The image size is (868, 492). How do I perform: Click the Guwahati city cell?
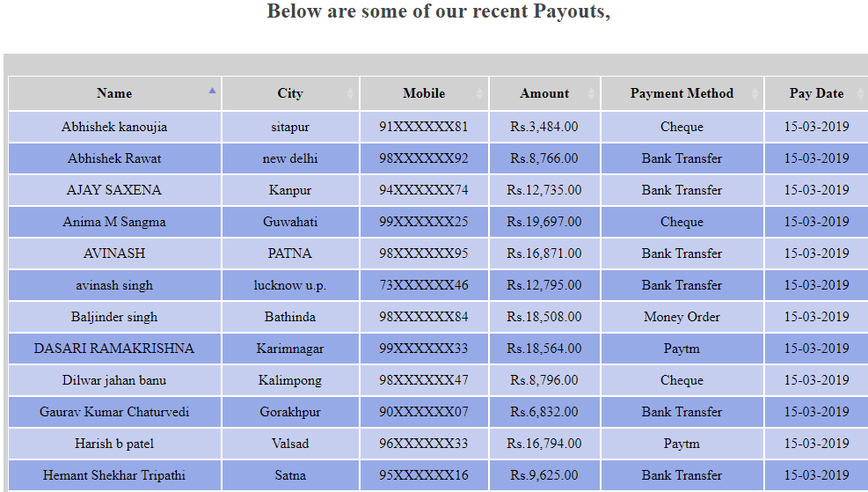pos(290,222)
